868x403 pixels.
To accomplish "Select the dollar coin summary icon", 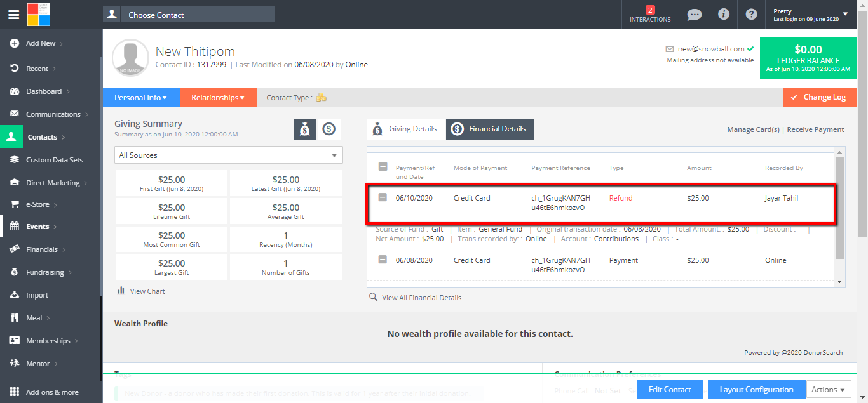I will point(329,129).
